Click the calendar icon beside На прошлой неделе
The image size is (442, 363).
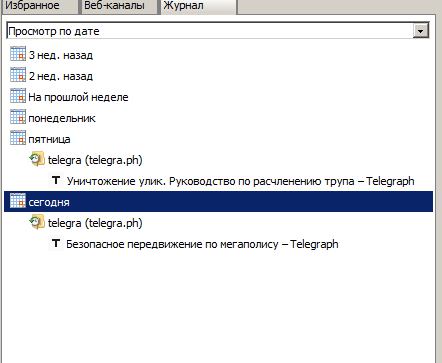(x=18, y=96)
